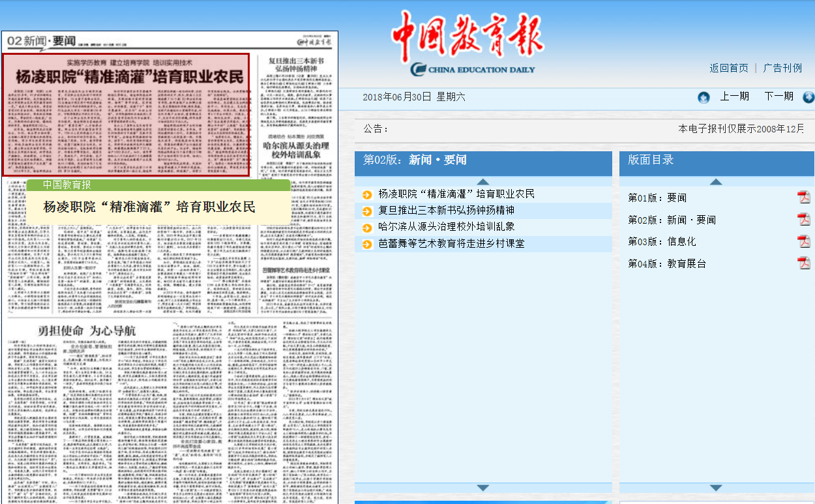The height and width of the screenshot is (504, 815).
Task: Open article 复旦推出三本新书弘扬钟扬精神
Action: [x=446, y=211]
